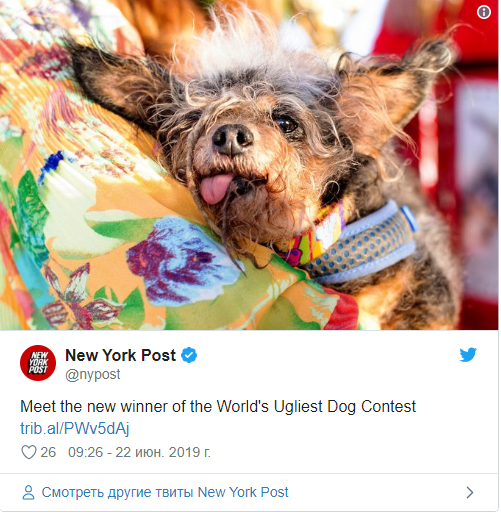Viewport: 501px width, 512px height.
Task: Click the person icon in the footer
Action: click(28, 492)
